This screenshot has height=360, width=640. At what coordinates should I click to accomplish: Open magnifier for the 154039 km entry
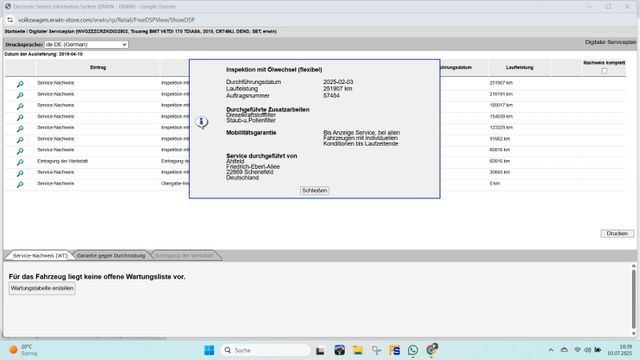(20, 118)
